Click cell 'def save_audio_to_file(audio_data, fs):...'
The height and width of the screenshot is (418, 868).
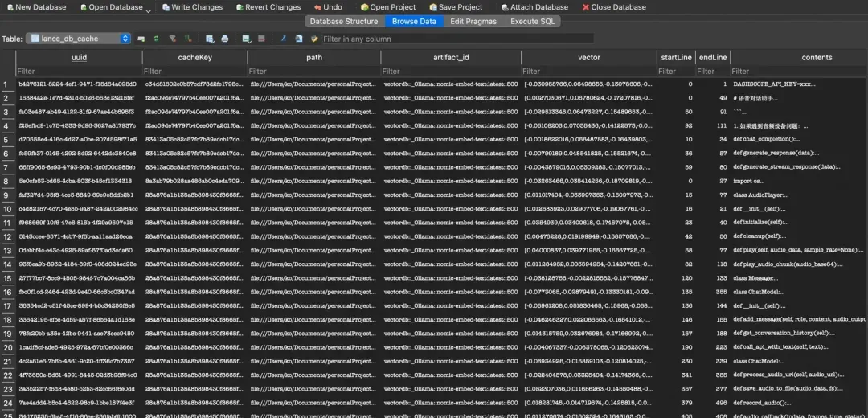tap(800, 389)
